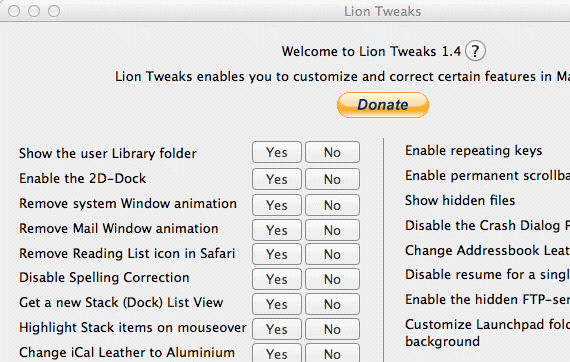Select No for Highlight Stack items on mouseover

click(x=332, y=329)
